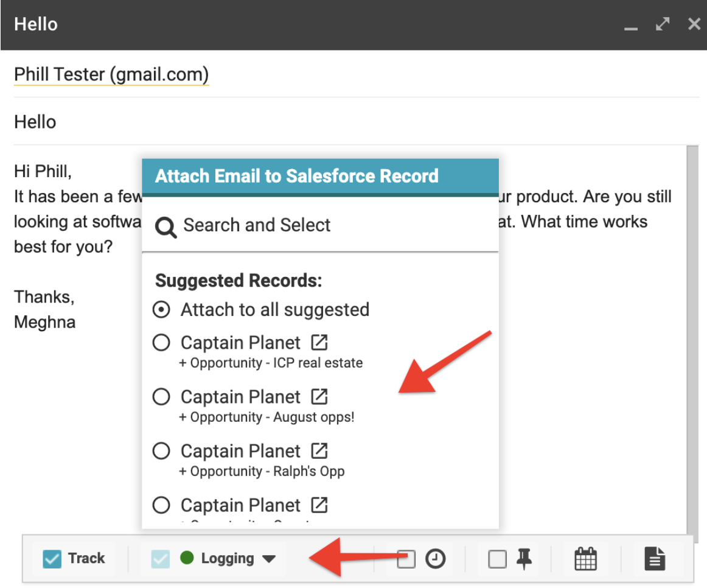This screenshot has width=707, height=588.
Task: Open Captain Planet ICP real estate record link icon
Action: tap(319, 342)
